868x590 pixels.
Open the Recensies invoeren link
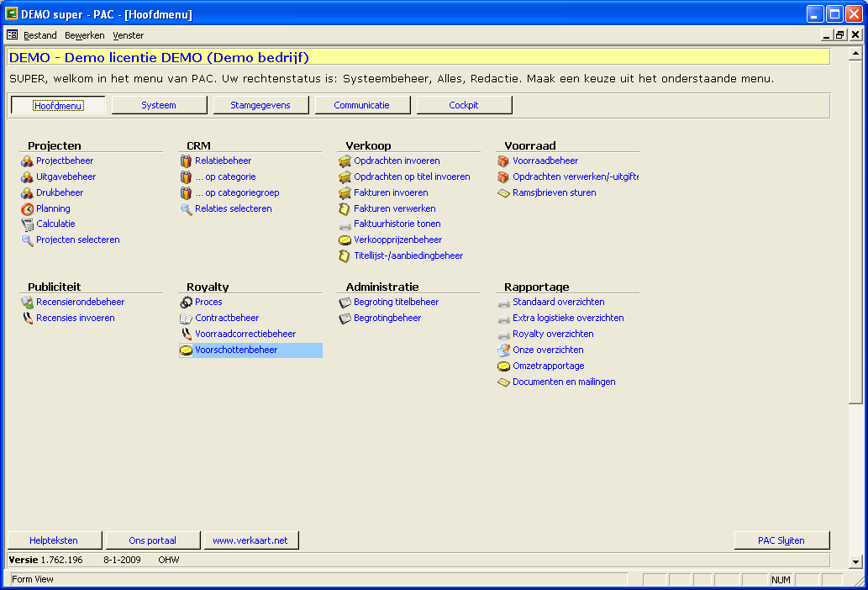pos(76,318)
